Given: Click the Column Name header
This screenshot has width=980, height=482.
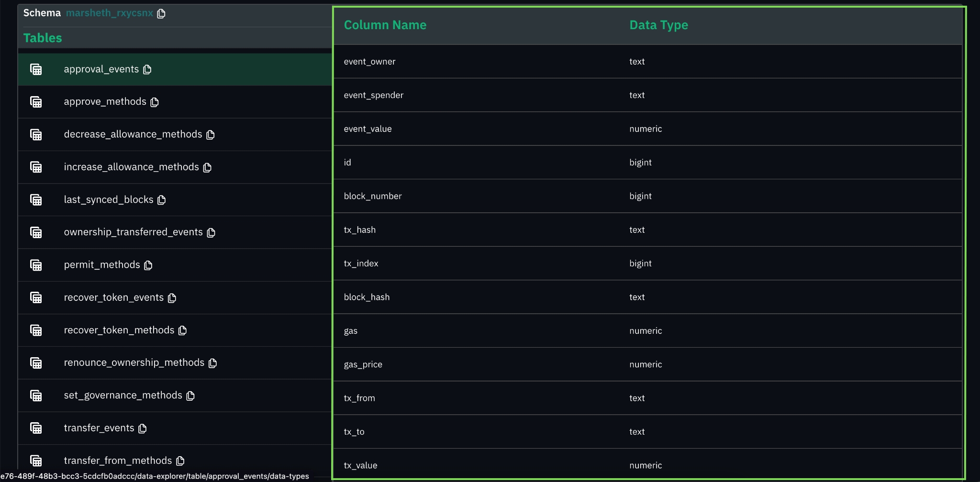Looking at the screenshot, I should click(385, 25).
